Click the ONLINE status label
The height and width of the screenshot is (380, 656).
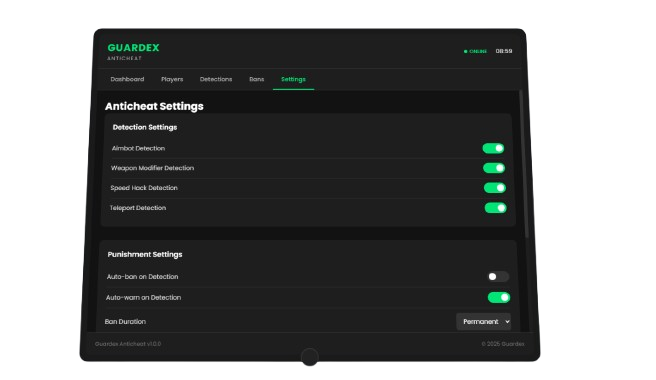pyautogui.click(x=478, y=51)
